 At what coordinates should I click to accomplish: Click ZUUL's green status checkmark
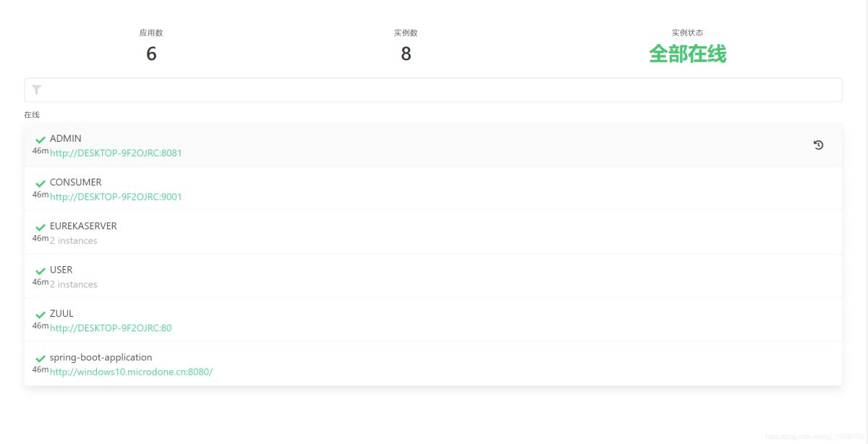pyautogui.click(x=40, y=314)
